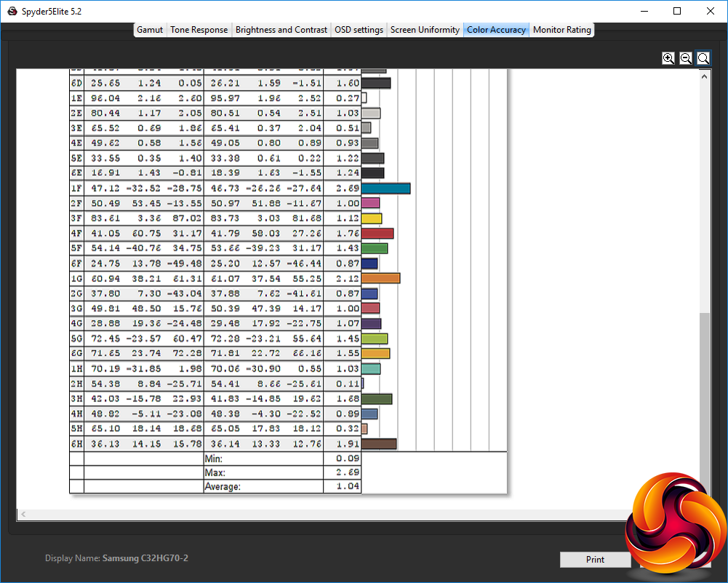Click the purple 4G color bar

[372, 323]
